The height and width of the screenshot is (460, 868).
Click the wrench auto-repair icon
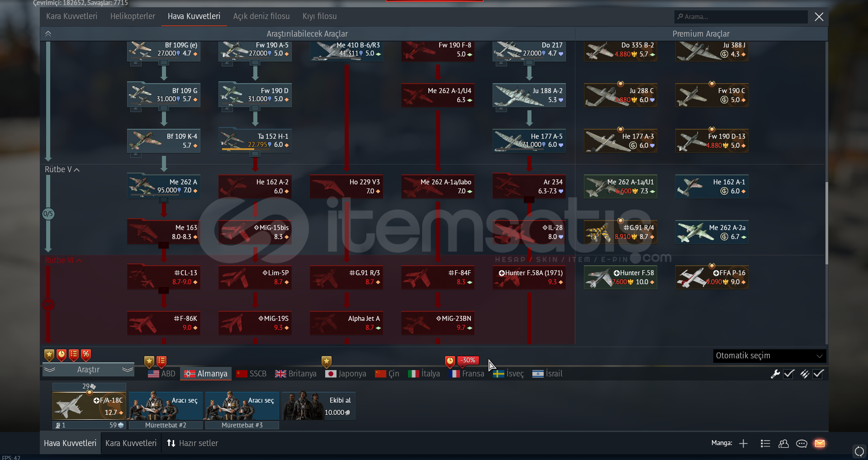coord(775,374)
